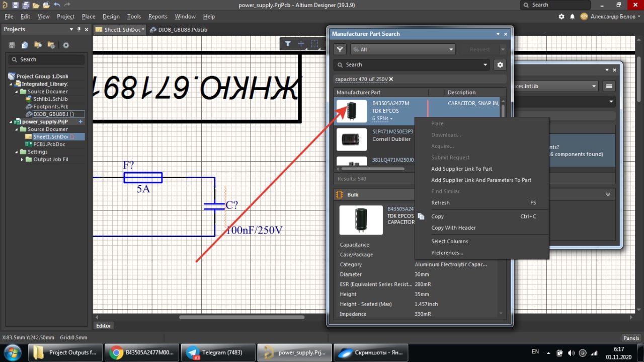
Task: Open the Altium settings gear next to the bell
Action: [x=561, y=17]
